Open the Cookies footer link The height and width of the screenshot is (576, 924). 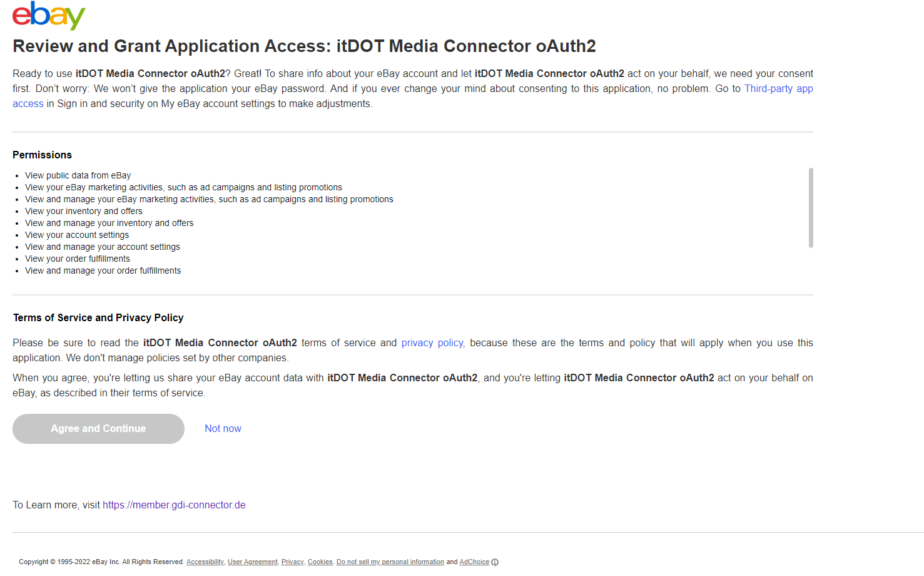(320, 562)
